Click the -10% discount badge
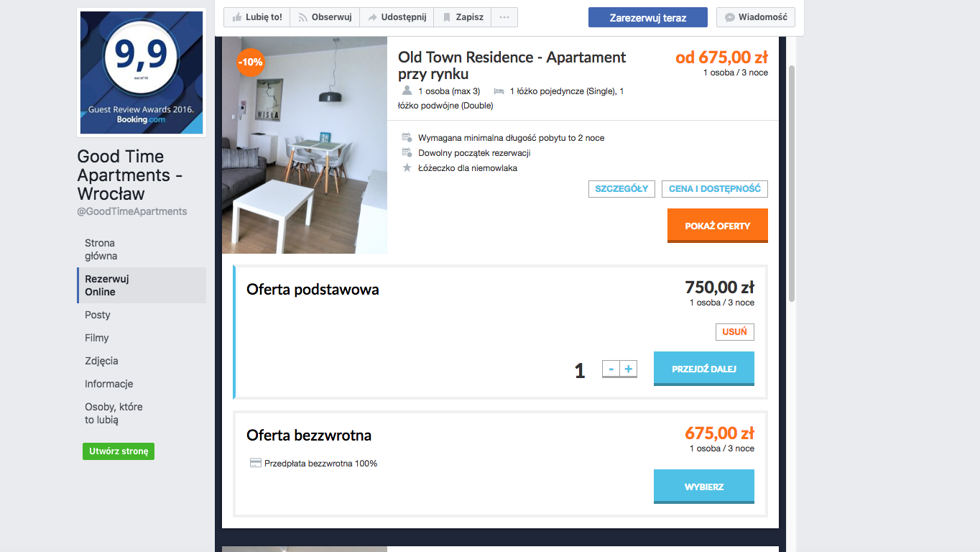This screenshot has height=552, width=980. [250, 63]
